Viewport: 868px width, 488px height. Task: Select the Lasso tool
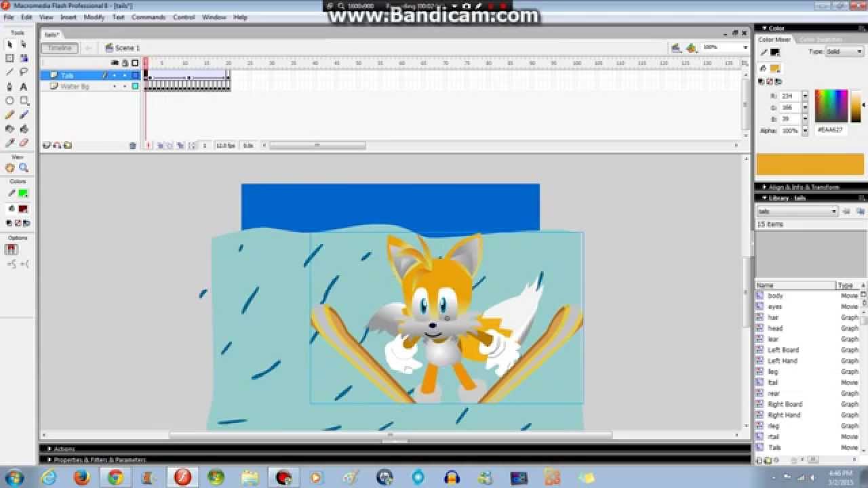24,72
